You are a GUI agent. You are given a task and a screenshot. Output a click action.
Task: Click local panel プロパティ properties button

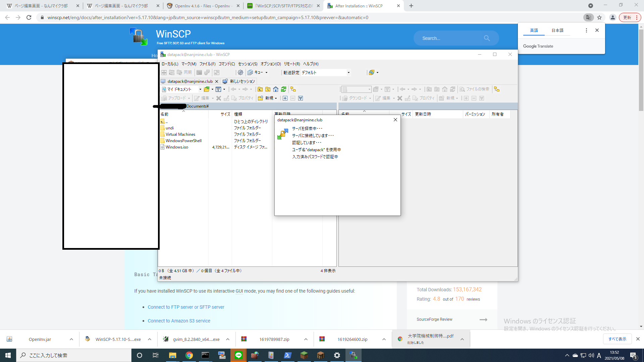point(243,98)
